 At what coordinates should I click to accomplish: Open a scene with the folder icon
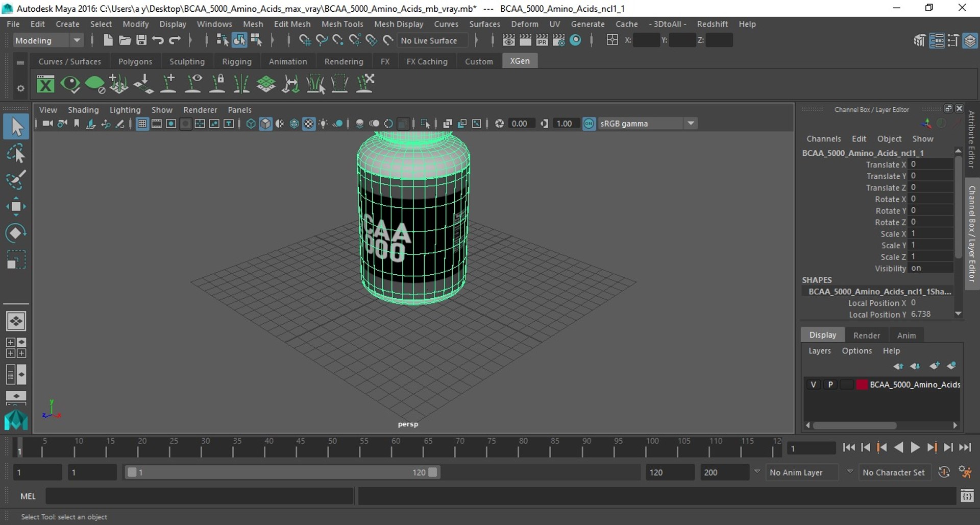tap(125, 40)
